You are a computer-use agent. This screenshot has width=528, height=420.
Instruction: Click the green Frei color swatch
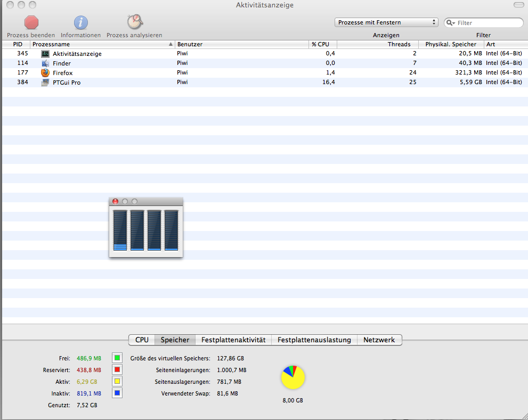(x=117, y=358)
